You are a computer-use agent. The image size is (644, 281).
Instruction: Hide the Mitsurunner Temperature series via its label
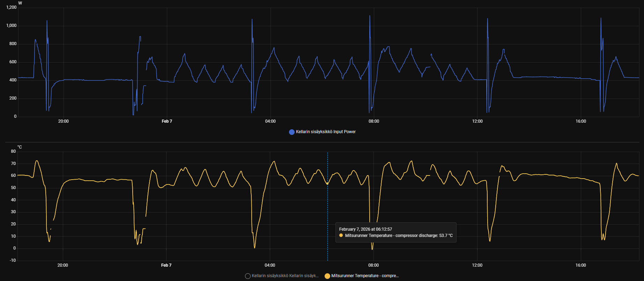(365, 276)
